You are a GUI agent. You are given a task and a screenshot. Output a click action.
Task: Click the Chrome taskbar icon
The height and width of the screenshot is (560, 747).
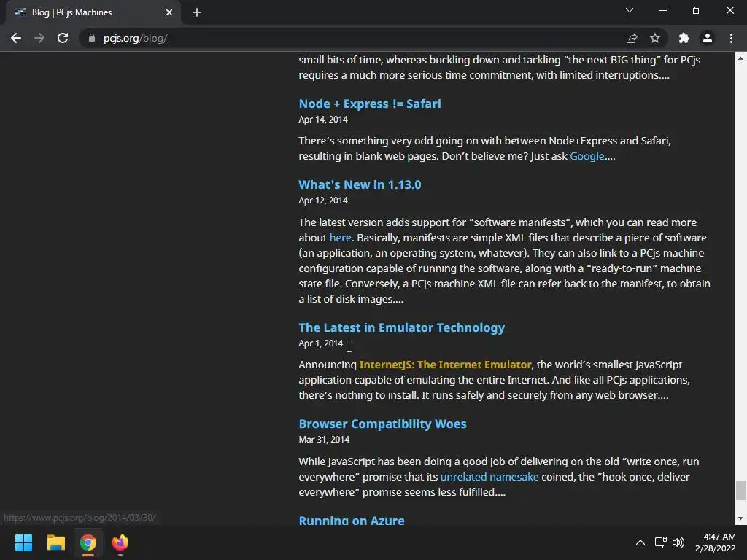[88, 542]
